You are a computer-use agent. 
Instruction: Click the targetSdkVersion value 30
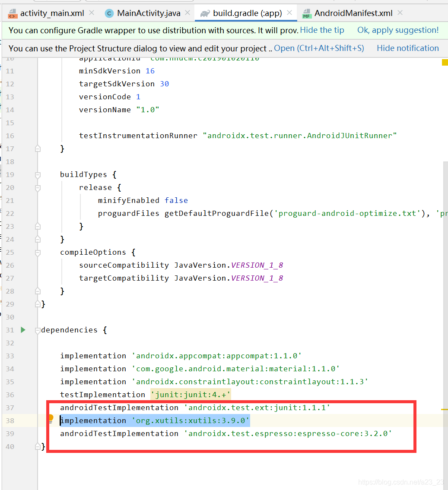click(x=165, y=84)
